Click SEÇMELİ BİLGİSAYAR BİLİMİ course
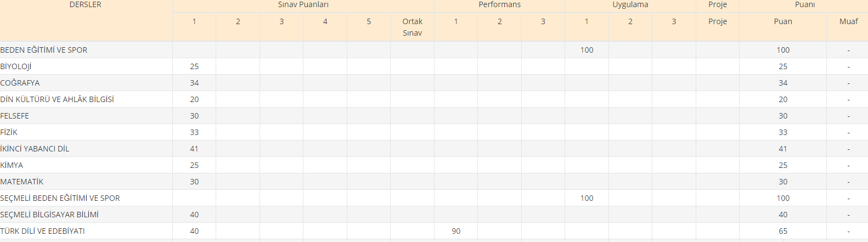The width and height of the screenshot is (868, 242). pos(49,215)
